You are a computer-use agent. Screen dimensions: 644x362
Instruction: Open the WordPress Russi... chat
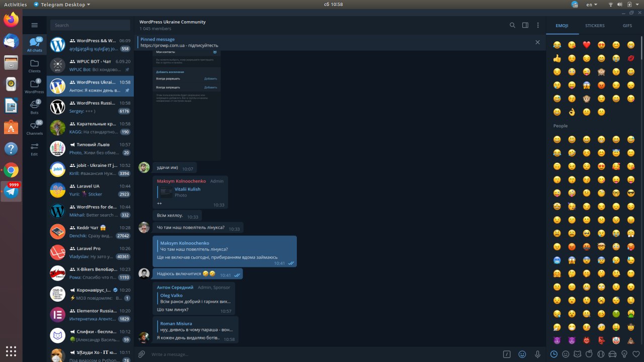click(90, 107)
